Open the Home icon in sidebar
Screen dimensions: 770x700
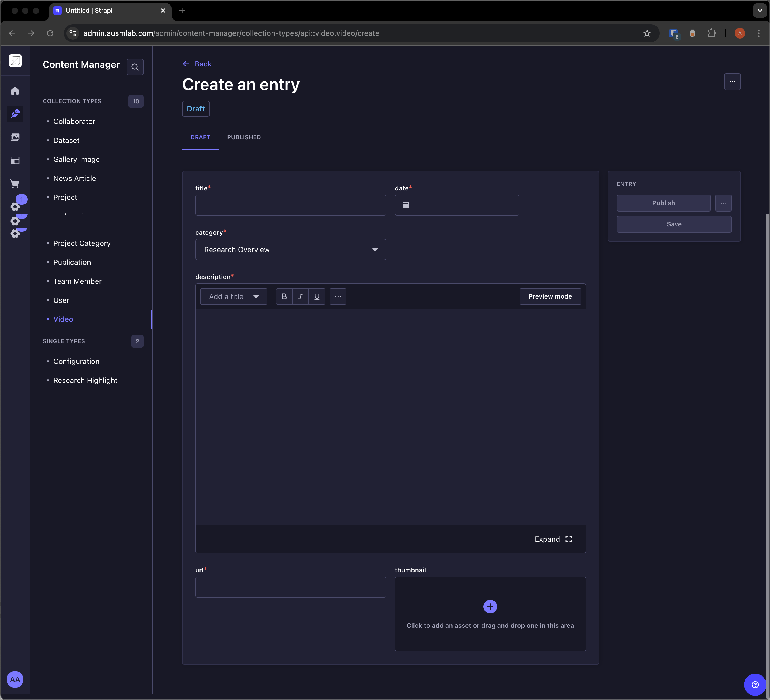(15, 91)
